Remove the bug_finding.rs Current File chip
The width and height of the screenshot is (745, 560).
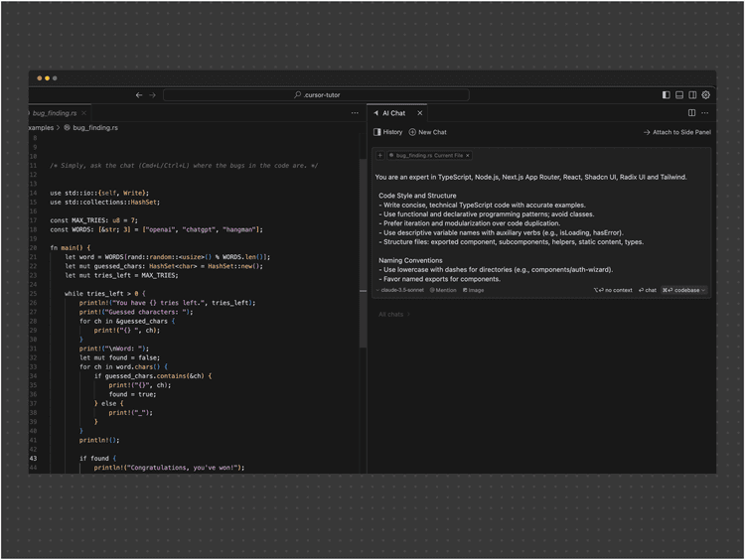[x=468, y=156]
